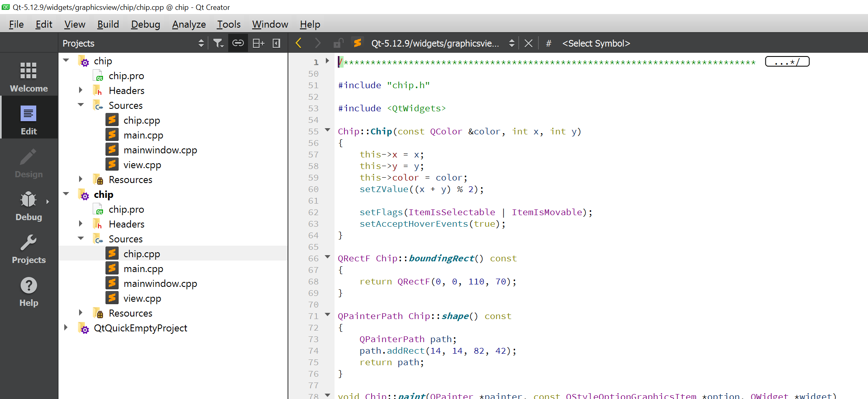Image resolution: width=868 pixels, height=399 pixels.
Task: Expand the first Headers folder
Action: pyautogui.click(x=81, y=90)
